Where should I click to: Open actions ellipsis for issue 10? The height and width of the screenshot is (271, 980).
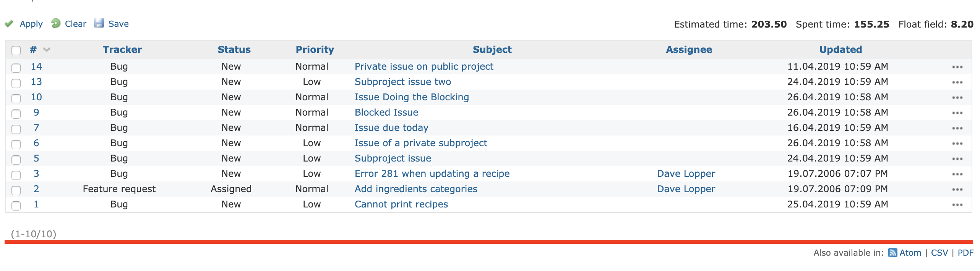point(957,98)
